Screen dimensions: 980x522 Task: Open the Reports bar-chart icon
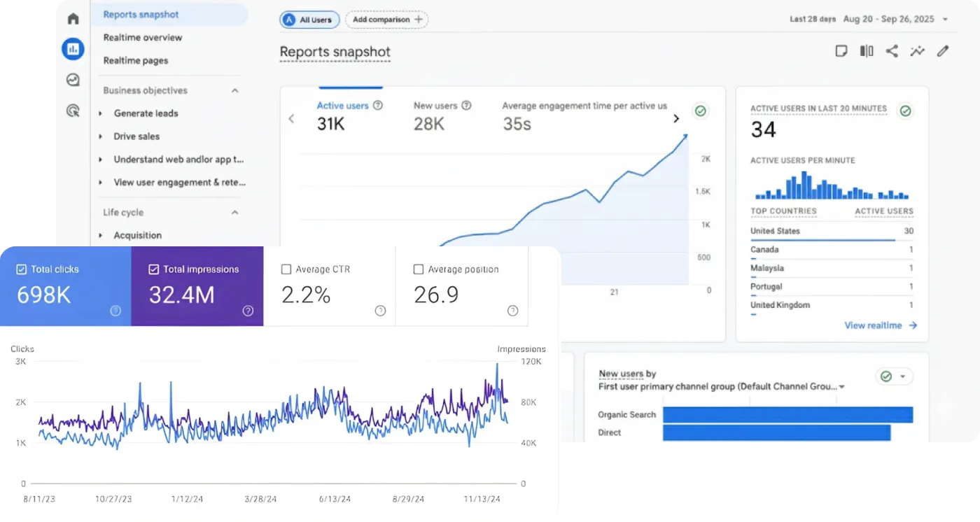coord(73,49)
